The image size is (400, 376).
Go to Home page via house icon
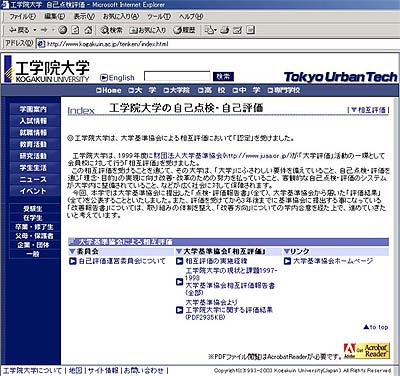point(88,30)
